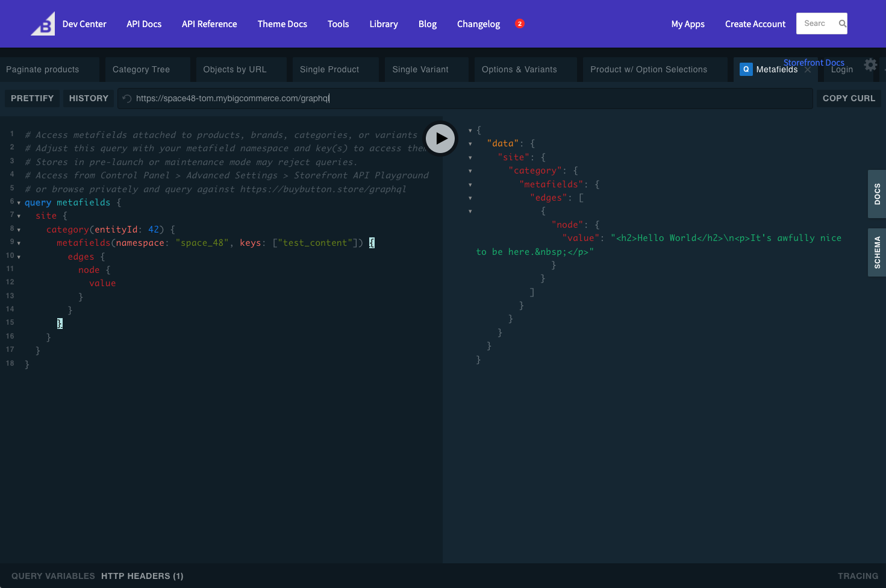Collapse the query metafields fold arrow on line 6

tap(19, 203)
